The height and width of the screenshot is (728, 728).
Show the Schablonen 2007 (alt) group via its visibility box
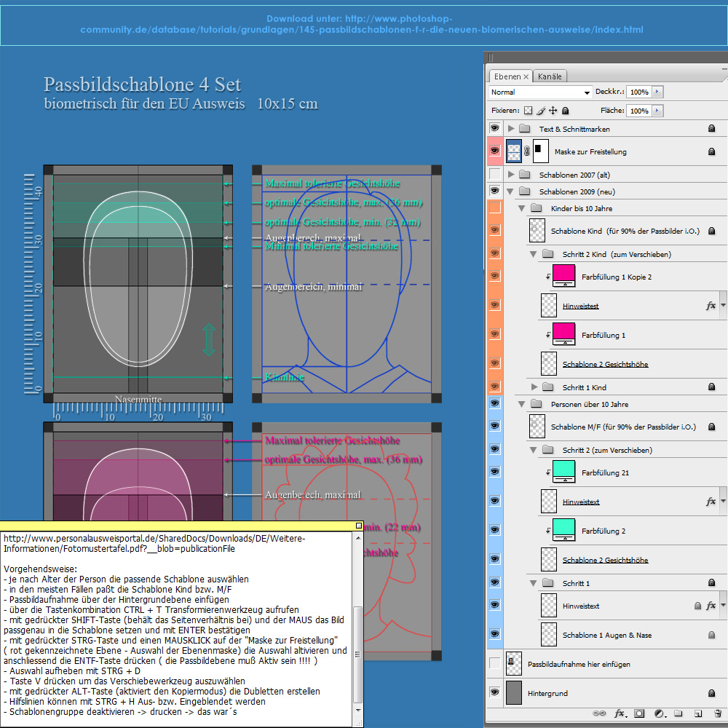click(495, 174)
